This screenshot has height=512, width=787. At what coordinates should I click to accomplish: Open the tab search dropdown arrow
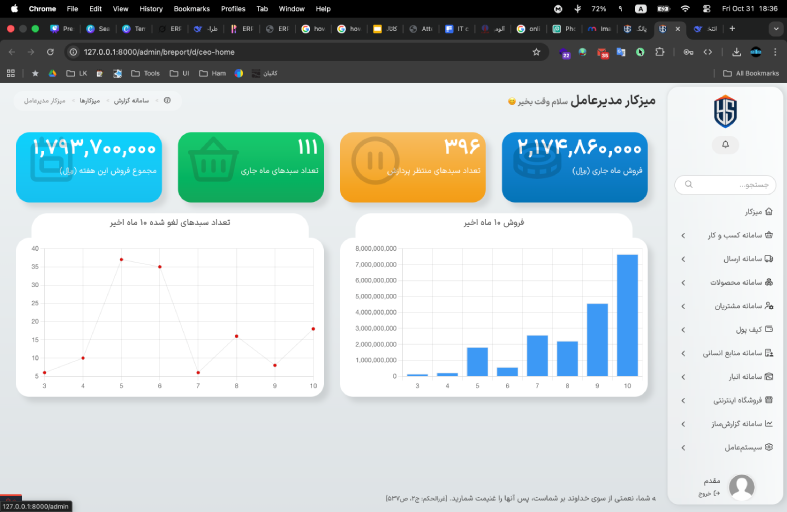click(776, 29)
